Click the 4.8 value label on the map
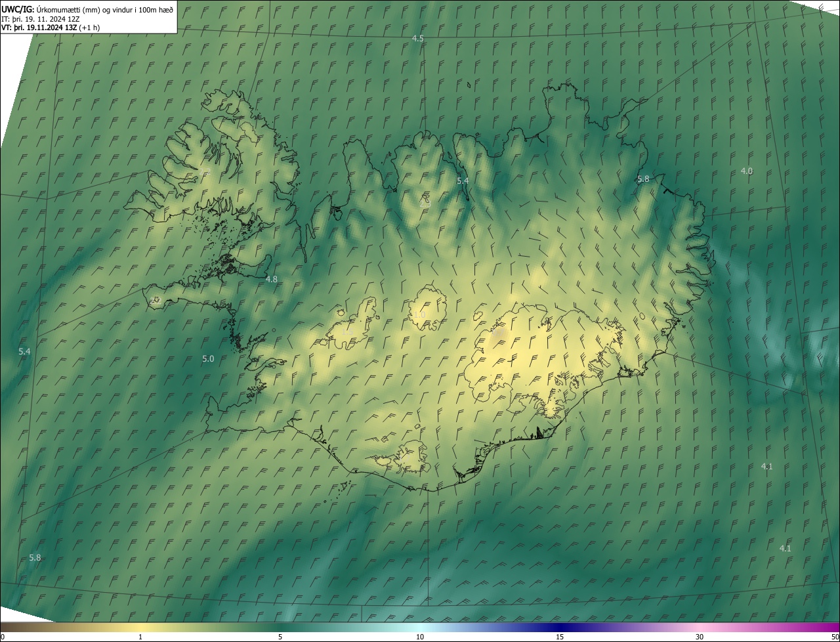This screenshot has width=840, height=642. click(271, 279)
